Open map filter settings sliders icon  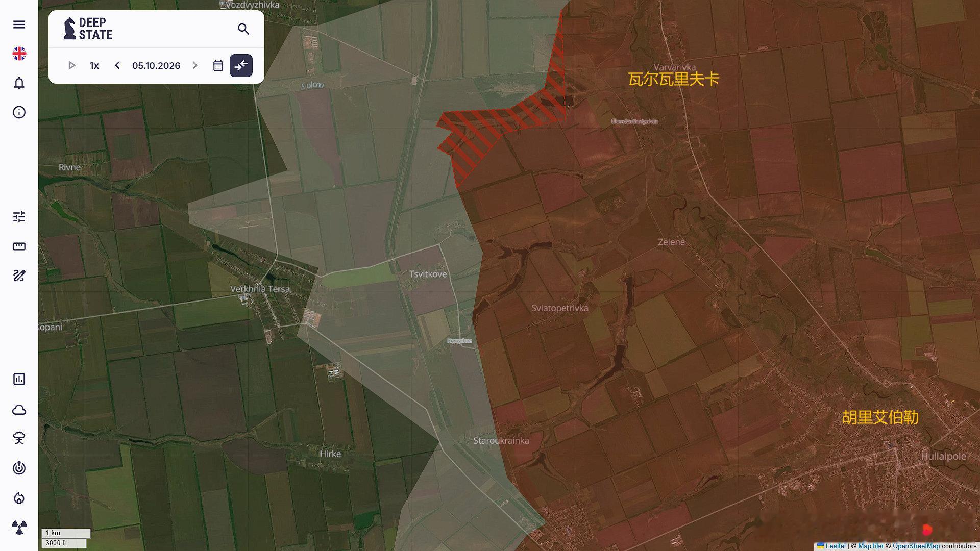19,217
